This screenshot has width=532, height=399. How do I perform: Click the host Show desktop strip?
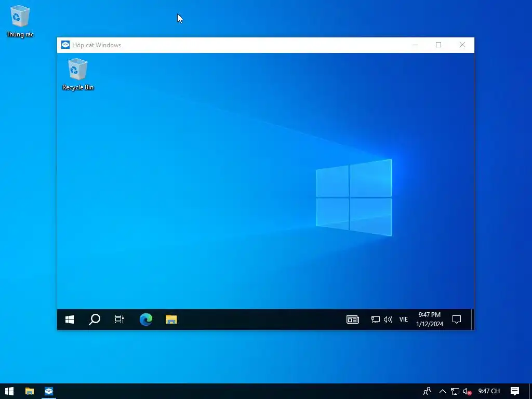click(x=530, y=391)
